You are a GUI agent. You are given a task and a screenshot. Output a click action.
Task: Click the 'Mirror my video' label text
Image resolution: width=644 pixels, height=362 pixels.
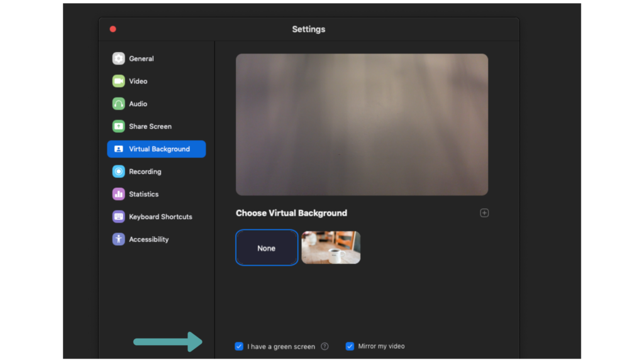click(381, 346)
